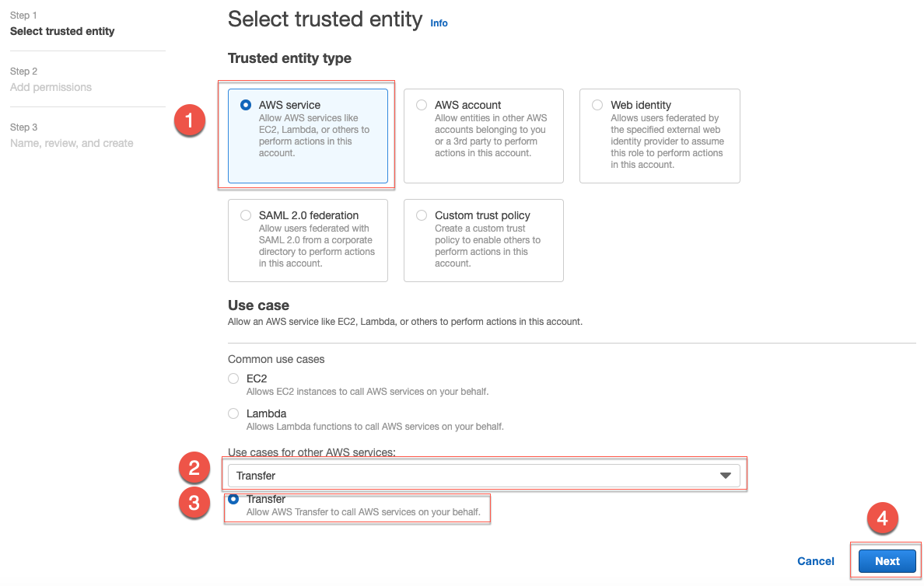The height and width of the screenshot is (586, 924).
Task: Open the Transfer services dropdown
Action: pyautogui.click(x=484, y=476)
